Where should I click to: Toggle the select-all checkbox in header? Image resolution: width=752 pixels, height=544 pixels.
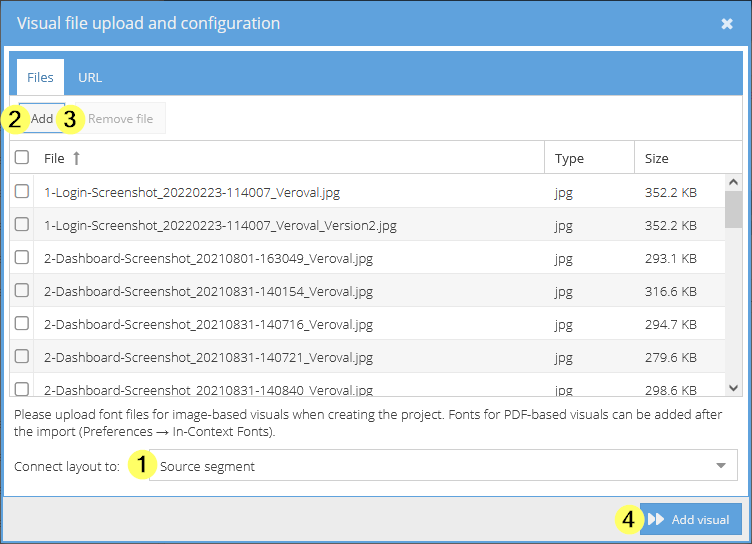pyautogui.click(x=22, y=157)
